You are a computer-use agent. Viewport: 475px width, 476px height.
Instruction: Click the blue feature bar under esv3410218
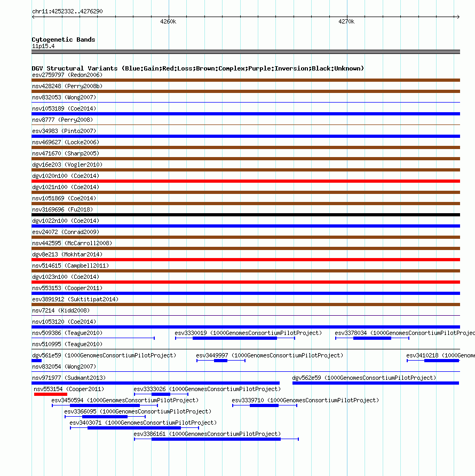441,361
